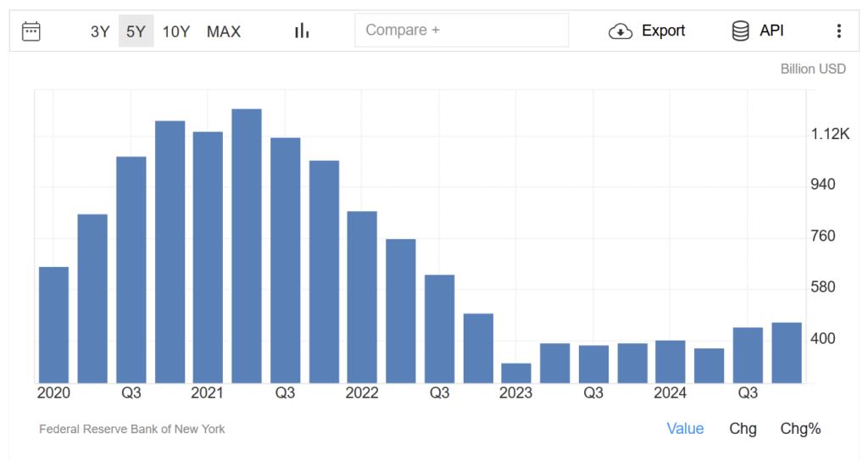Select the 5Y time range
Image resolution: width=868 pixels, height=461 pixels.
tap(136, 31)
